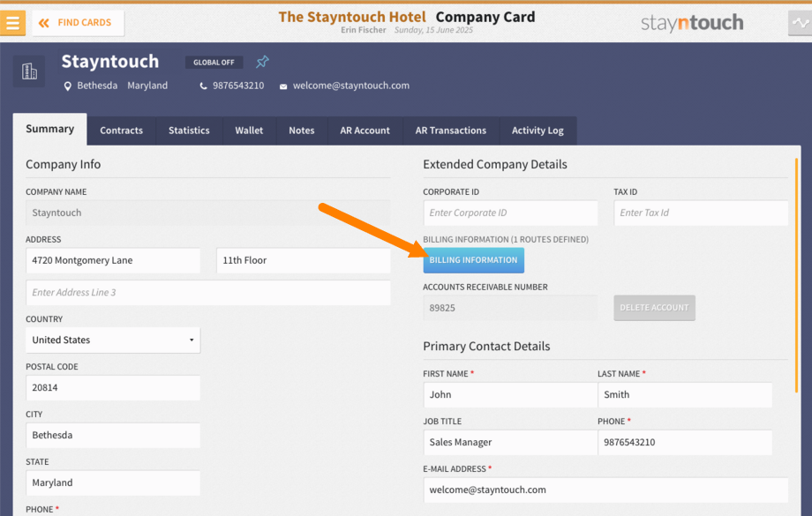Click the Accounts Receivable Number field
The height and width of the screenshot is (516, 812).
click(510, 308)
